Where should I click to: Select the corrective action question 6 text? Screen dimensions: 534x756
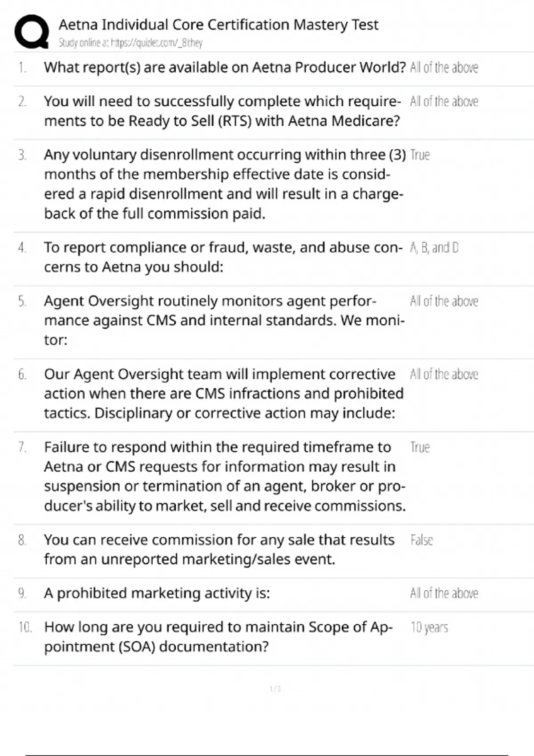[x=223, y=394]
